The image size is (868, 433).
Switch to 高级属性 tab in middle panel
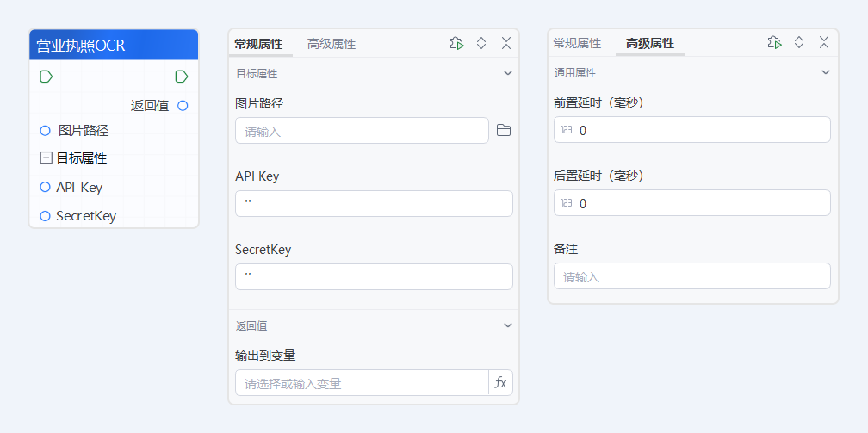point(331,44)
